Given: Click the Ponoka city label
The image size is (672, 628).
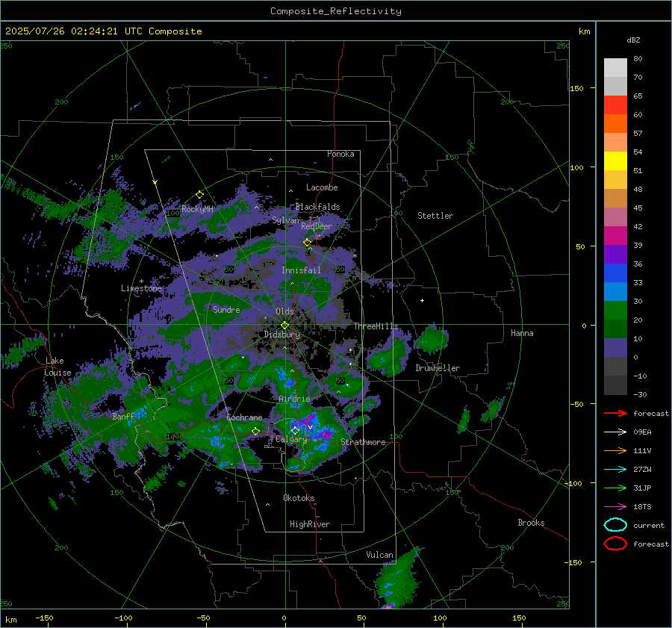Looking at the screenshot, I should (340, 154).
